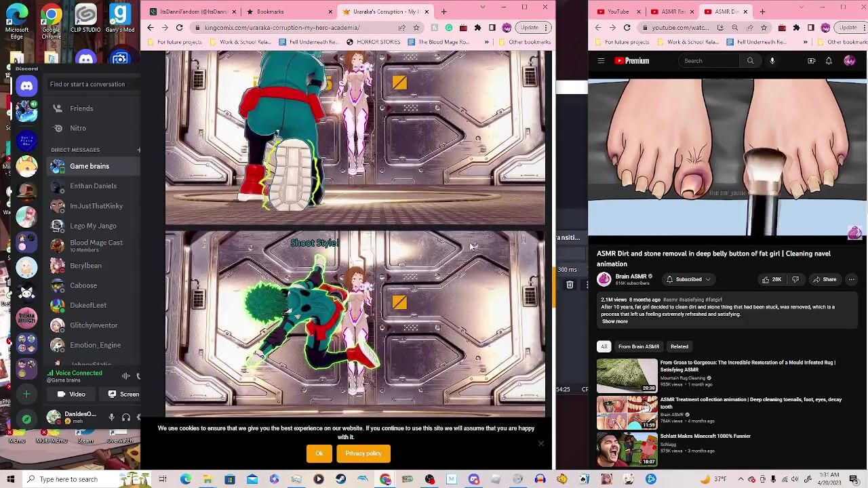
Task: Create a new direct message with plus icon
Action: click(x=138, y=150)
